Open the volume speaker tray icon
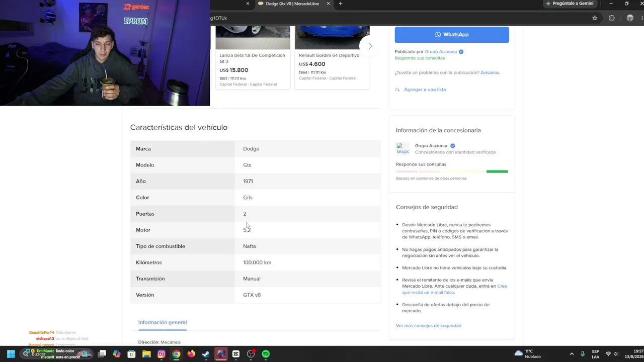Viewport: 644px width, 362px height. [x=616, y=354]
